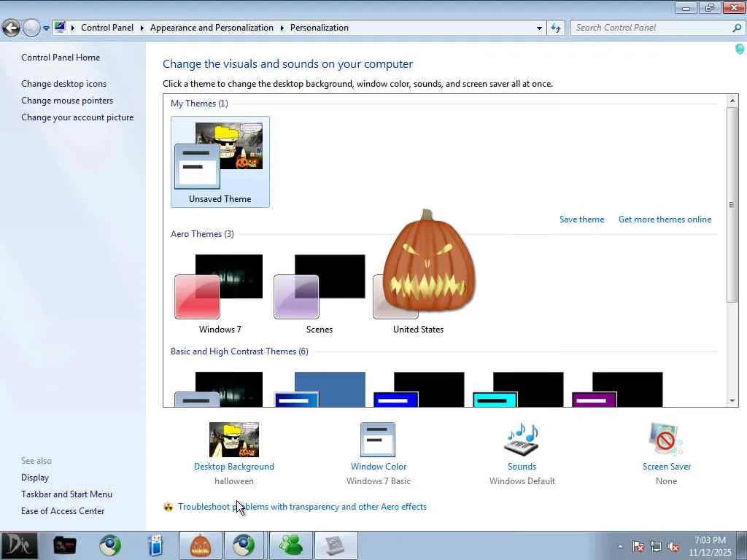
Task: Open the Start button on taskbar
Action: (x=19, y=545)
